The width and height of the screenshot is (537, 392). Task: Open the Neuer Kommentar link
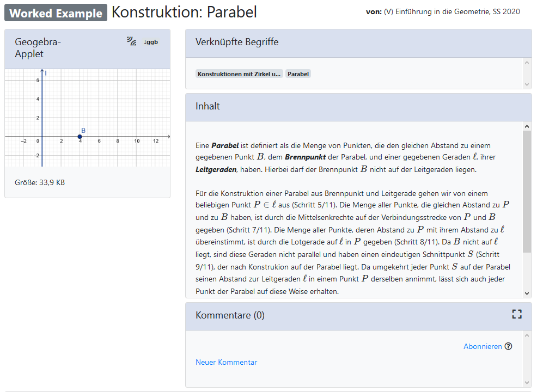coord(226,362)
